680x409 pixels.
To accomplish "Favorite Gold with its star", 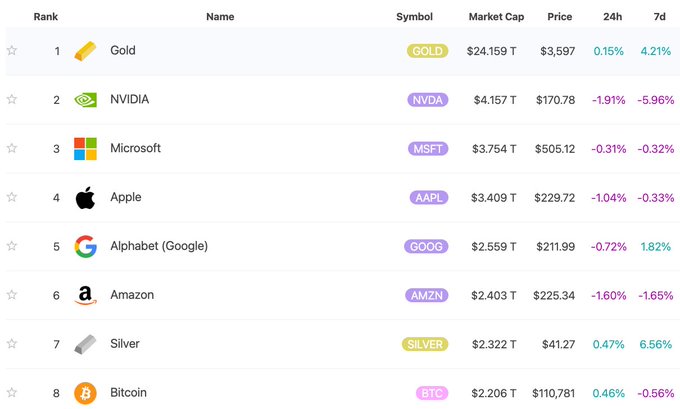I will (x=12, y=50).
